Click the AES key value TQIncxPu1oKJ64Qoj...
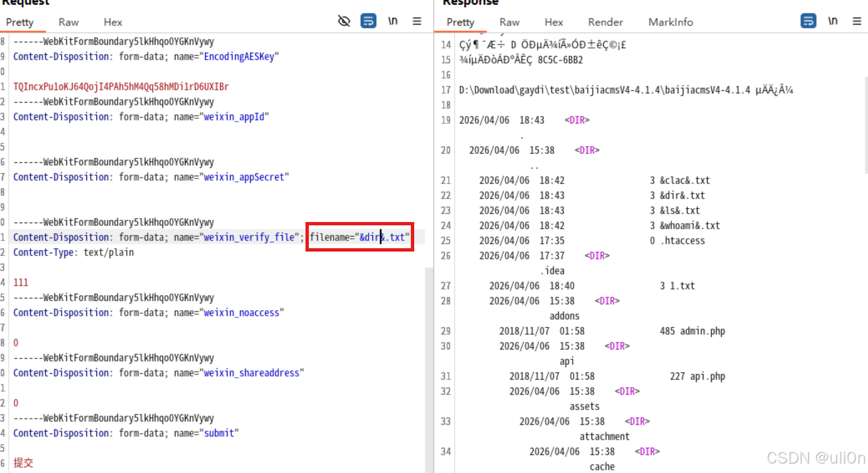Viewport: 868px width, 473px height. (121, 86)
